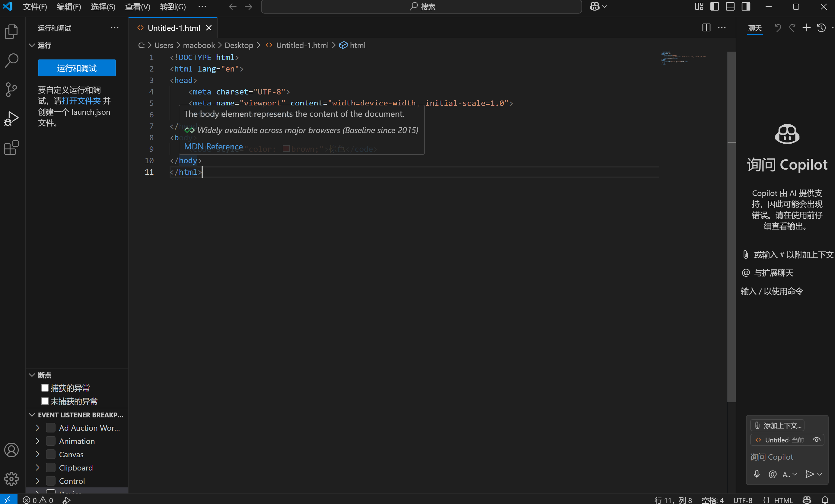The height and width of the screenshot is (504, 835).
Task: Open the Search view icon
Action: [x=11, y=60]
